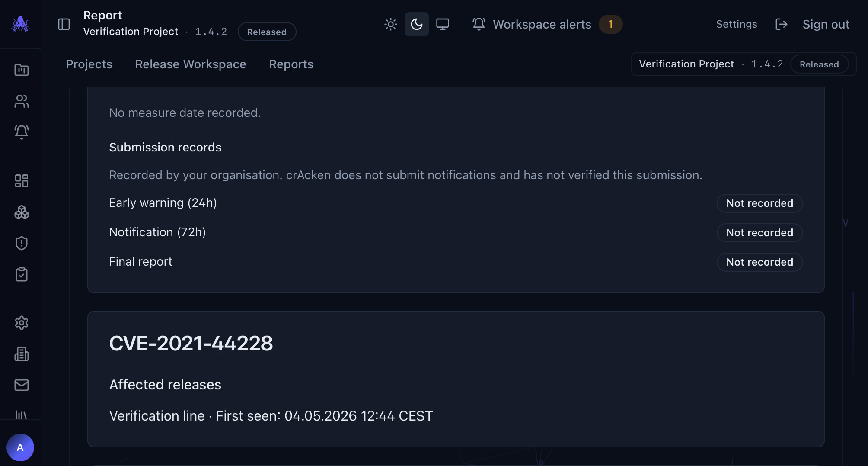Click the alerts count badge 1
The image size is (868, 466).
coord(610,24)
